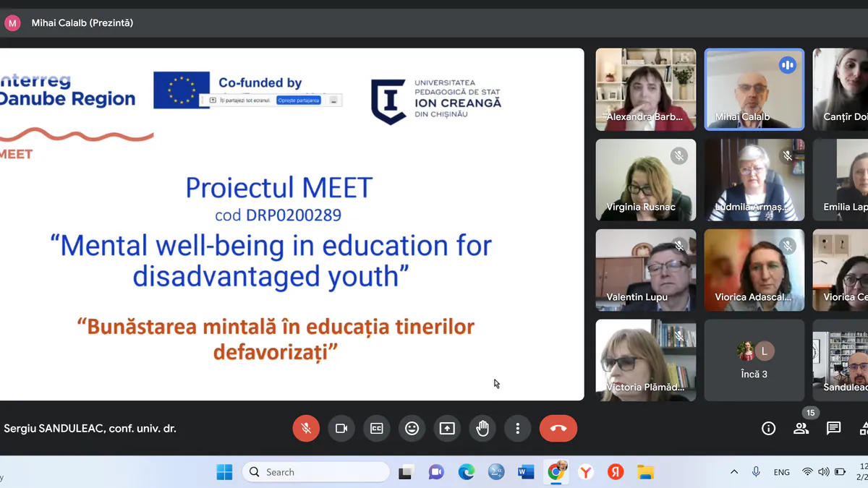Click the 'Oprește partajarea' button
The image size is (868, 488).
click(x=299, y=100)
